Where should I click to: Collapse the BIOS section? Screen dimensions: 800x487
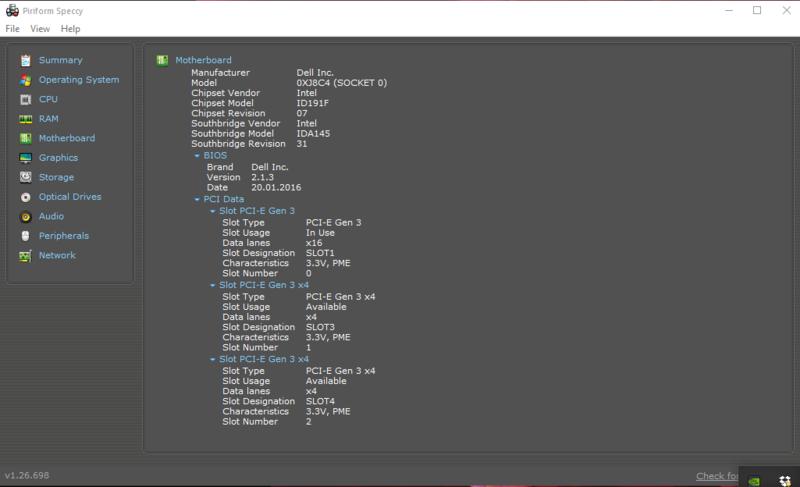[x=197, y=156]
